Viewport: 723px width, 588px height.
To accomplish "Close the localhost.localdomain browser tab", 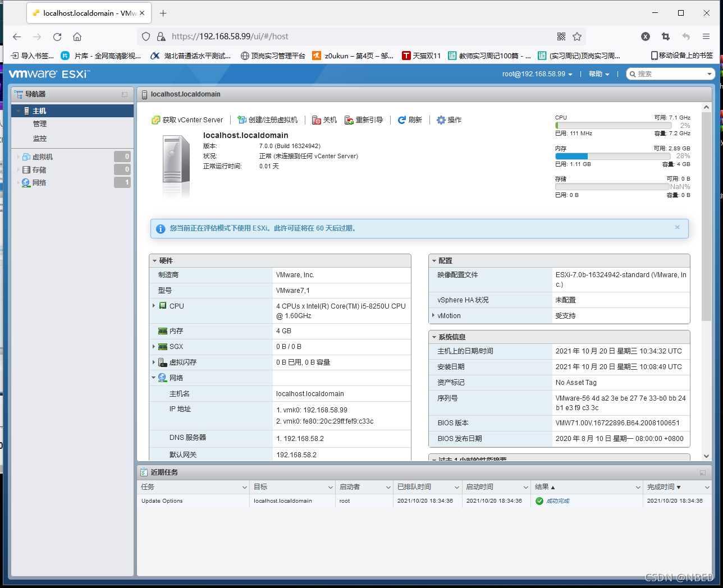I will pos(142,13).
